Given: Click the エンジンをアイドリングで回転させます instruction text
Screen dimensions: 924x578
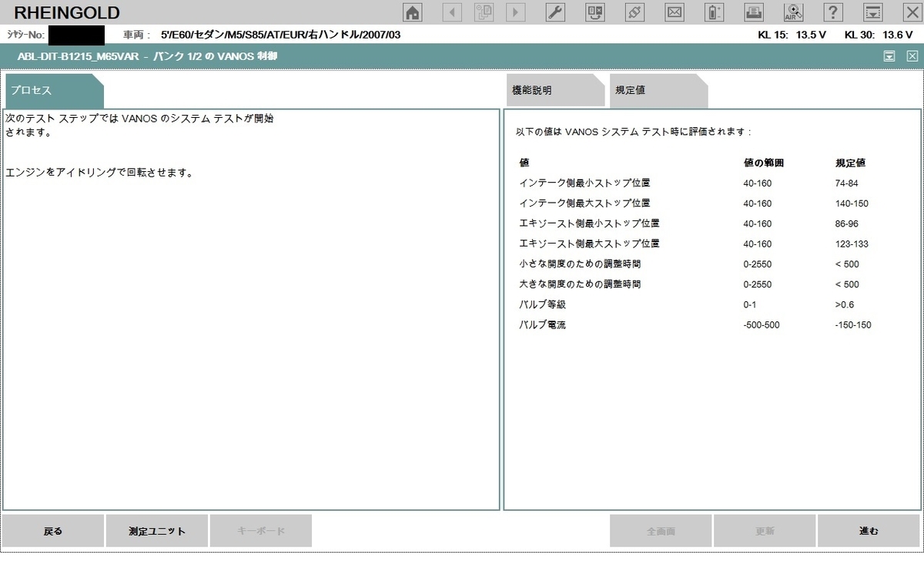Looking at the screenshot, I should coord(99,173).
